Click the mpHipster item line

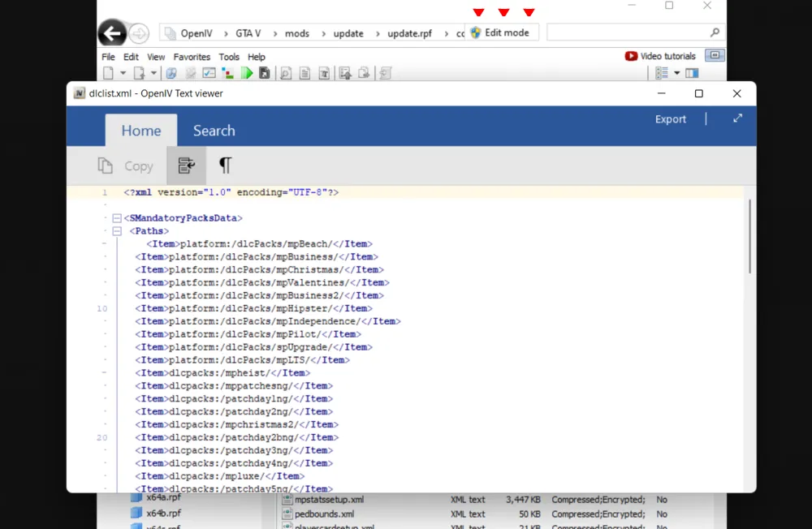tap(253, 308)
